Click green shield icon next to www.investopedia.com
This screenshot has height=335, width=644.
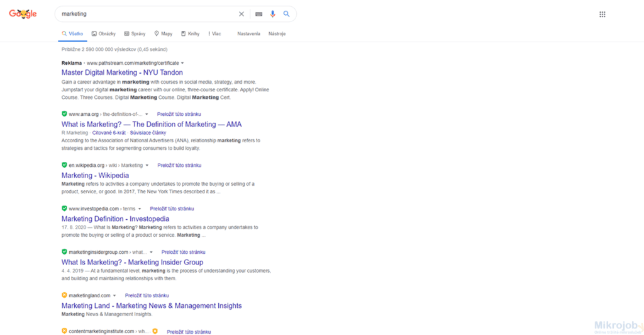[64, 208]
